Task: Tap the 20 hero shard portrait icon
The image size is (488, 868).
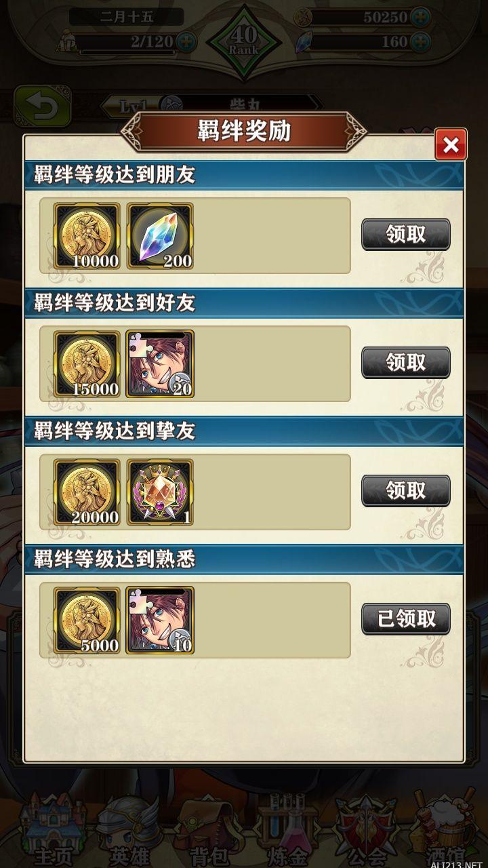Action: [160, 364]
